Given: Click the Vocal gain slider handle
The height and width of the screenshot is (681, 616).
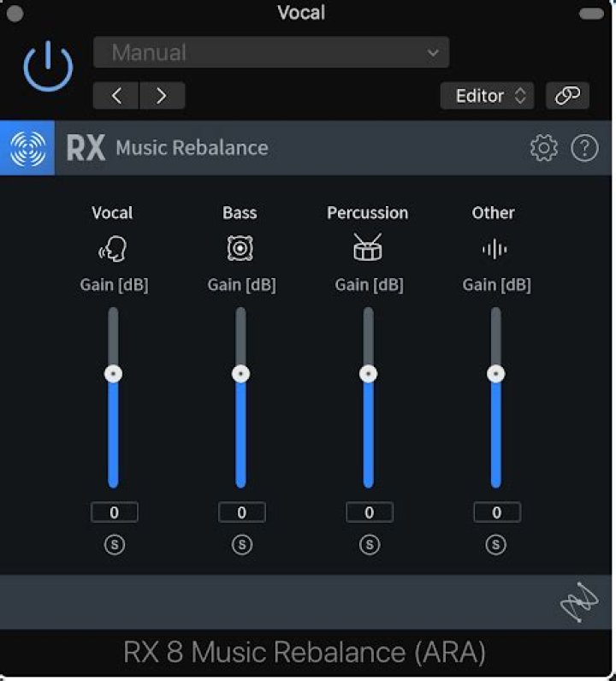Looking at the screenshot, I should [x=113, y=374].
